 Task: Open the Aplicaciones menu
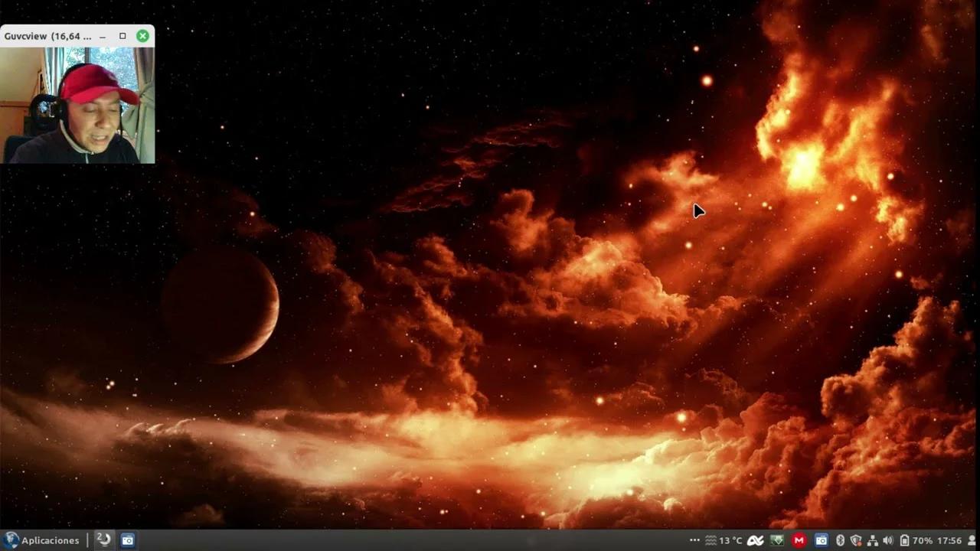point(50,540)
